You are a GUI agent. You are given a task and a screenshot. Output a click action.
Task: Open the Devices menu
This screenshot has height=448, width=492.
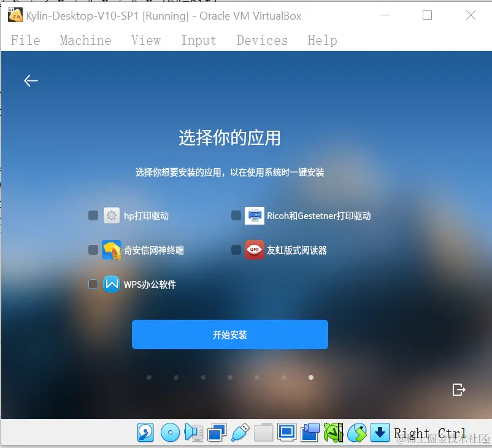point(262,40)
